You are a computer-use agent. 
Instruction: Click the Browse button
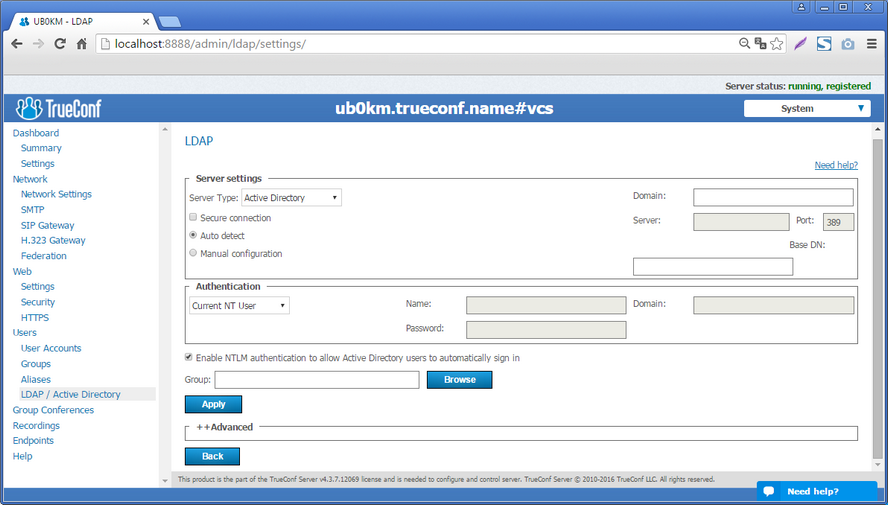(459, 380)
